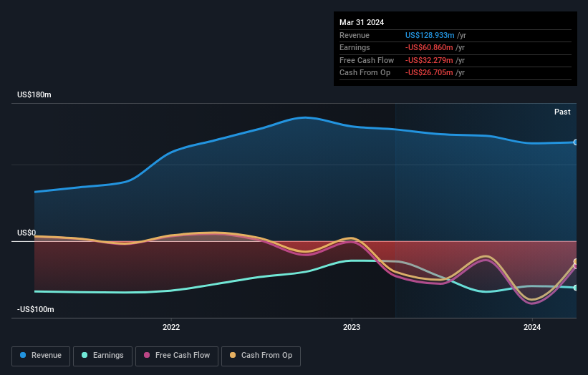Image resolution: width=588 pixels, height=375 pixels.
Task: Click the Earnings label in tooltip
Action: pos(355,47)
